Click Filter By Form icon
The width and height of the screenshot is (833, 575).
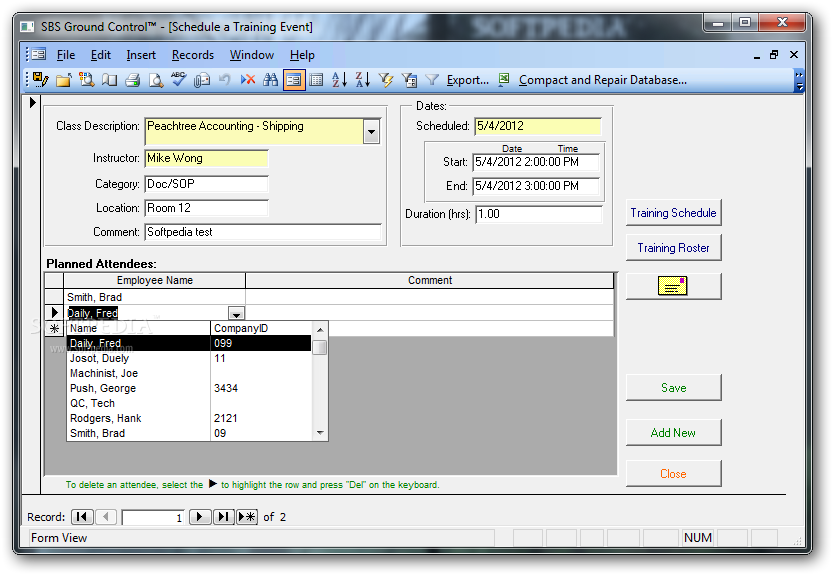(409, 80)
